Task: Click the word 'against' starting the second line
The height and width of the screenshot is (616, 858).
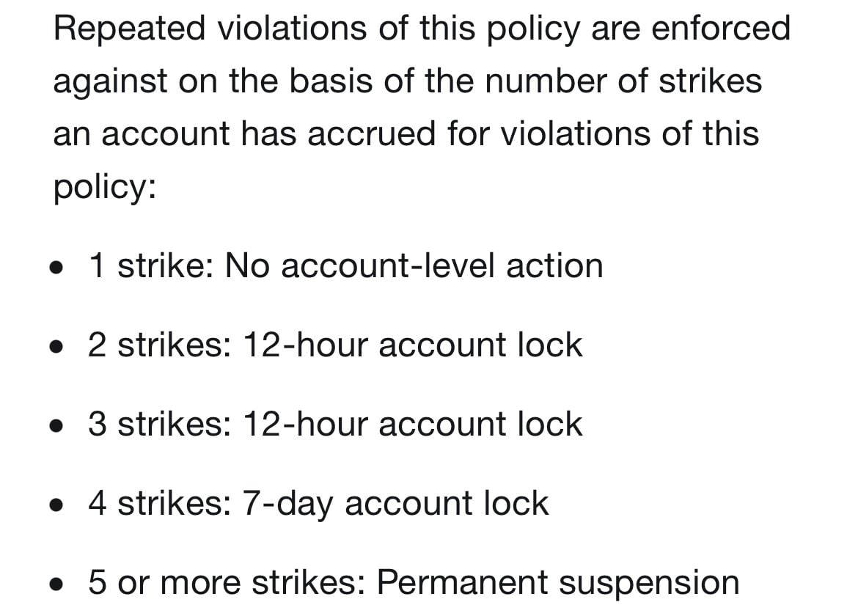Action: 110,82
